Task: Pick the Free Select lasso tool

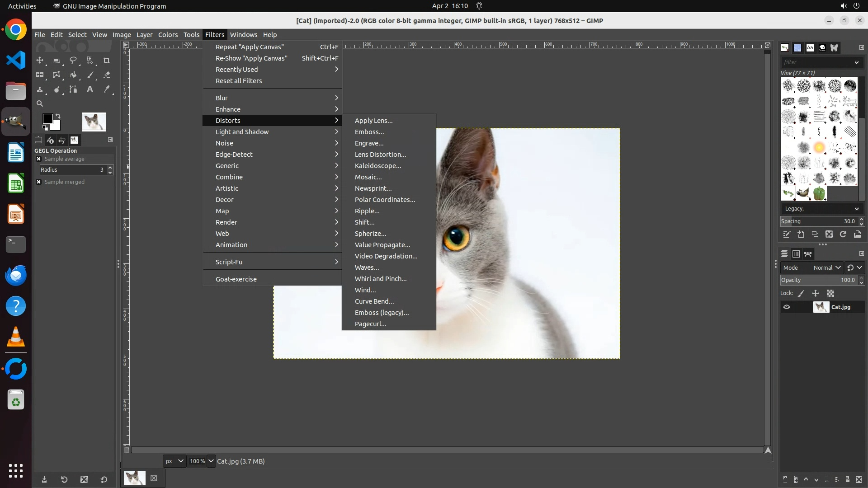Action: tap(73, 61)
